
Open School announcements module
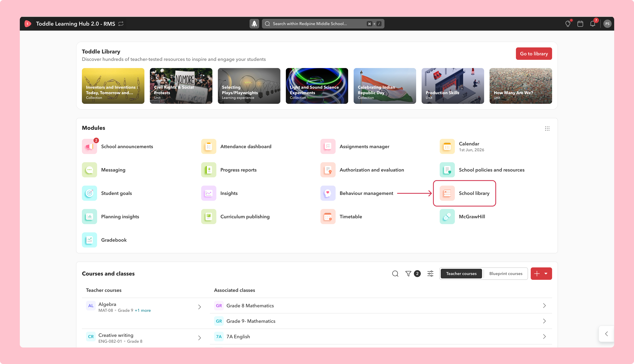(x=117, y=147)
